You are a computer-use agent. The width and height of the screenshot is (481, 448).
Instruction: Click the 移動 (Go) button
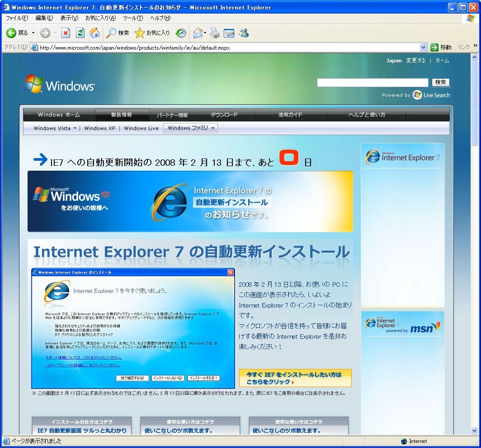click(441, 47)
